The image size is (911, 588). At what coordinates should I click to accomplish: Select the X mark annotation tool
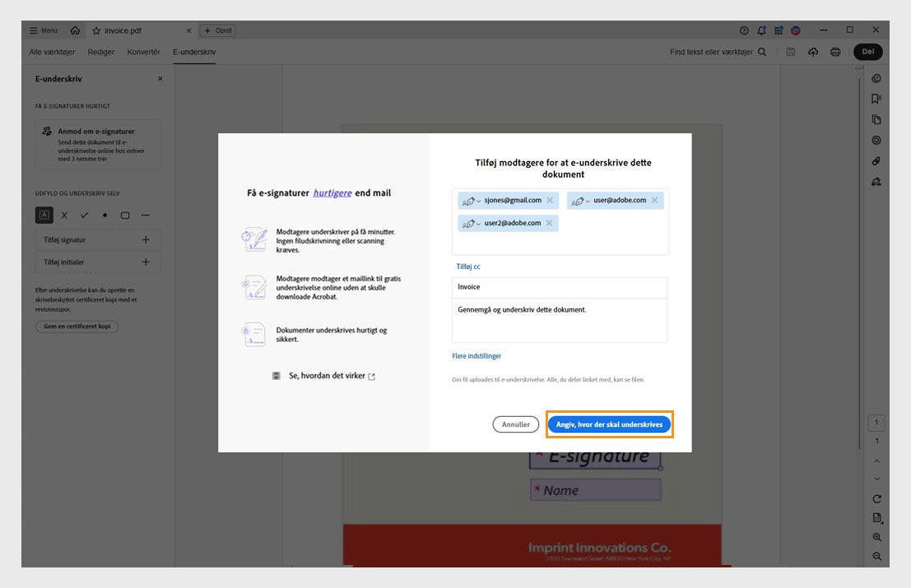point(63,215)
